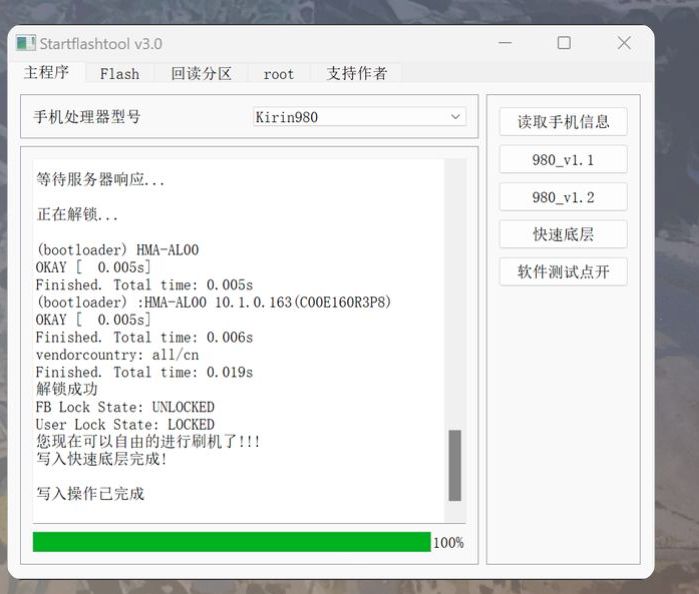The height and width of the screenshot is (594, 699).
Task: Click the log output scrollbar thumb
Action: point(455,465)
